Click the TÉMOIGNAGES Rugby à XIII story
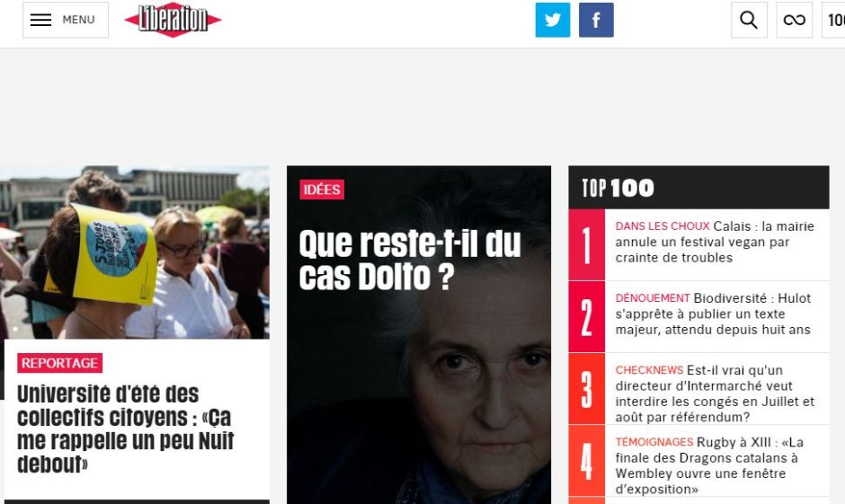Image resolution: width=845 pixels, height=504 pixels. click(709, 465)
